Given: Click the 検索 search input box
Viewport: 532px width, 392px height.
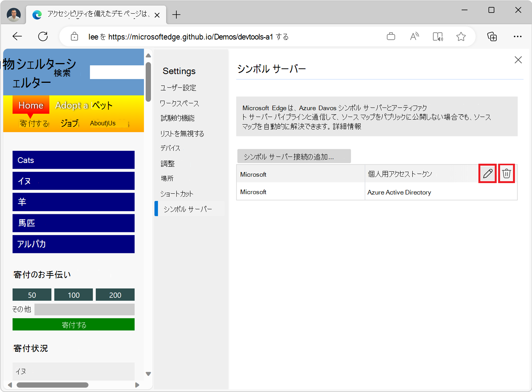Looking at the screenshot, I should (x=116, y=72).
